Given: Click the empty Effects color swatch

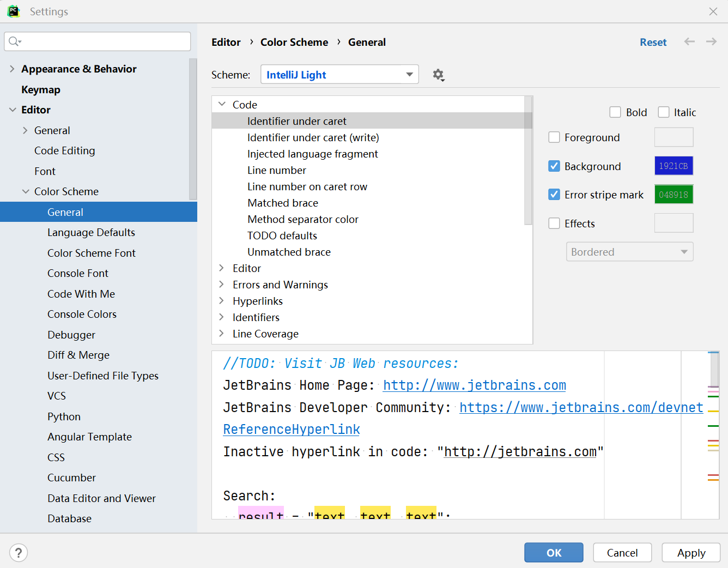Looking at the screenshot, I should tap(674, 223).
